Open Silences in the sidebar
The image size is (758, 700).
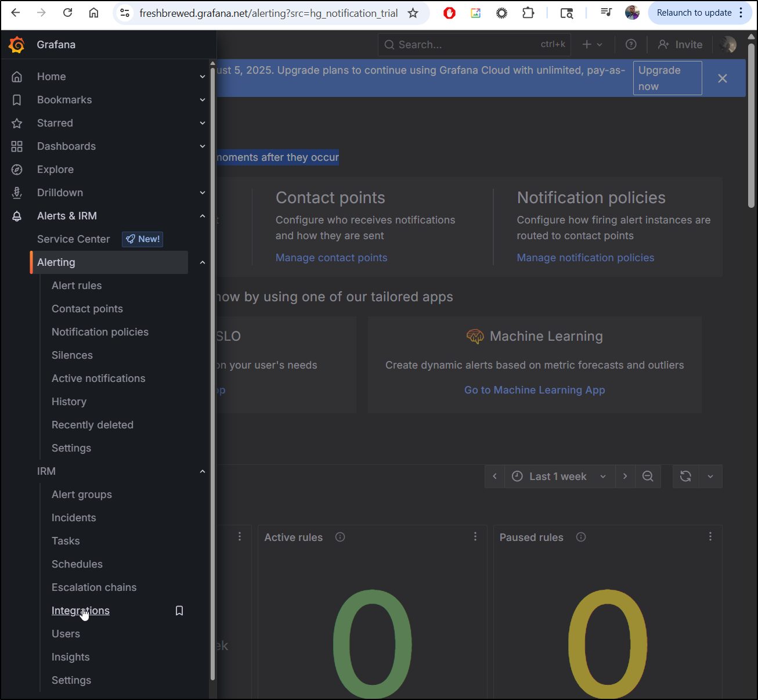click(x=72, y=355)
